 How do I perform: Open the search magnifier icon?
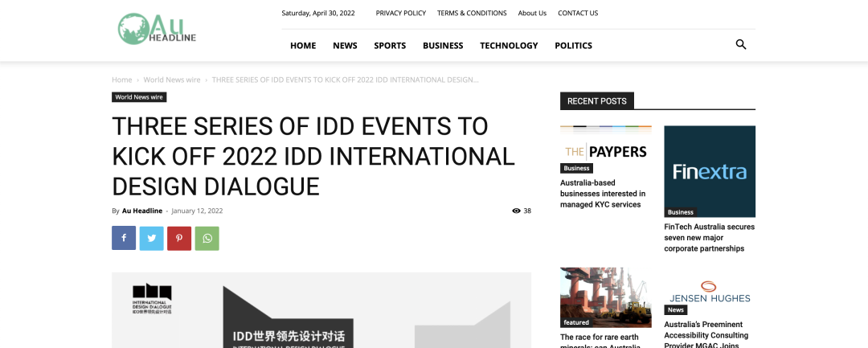[741, 45]
